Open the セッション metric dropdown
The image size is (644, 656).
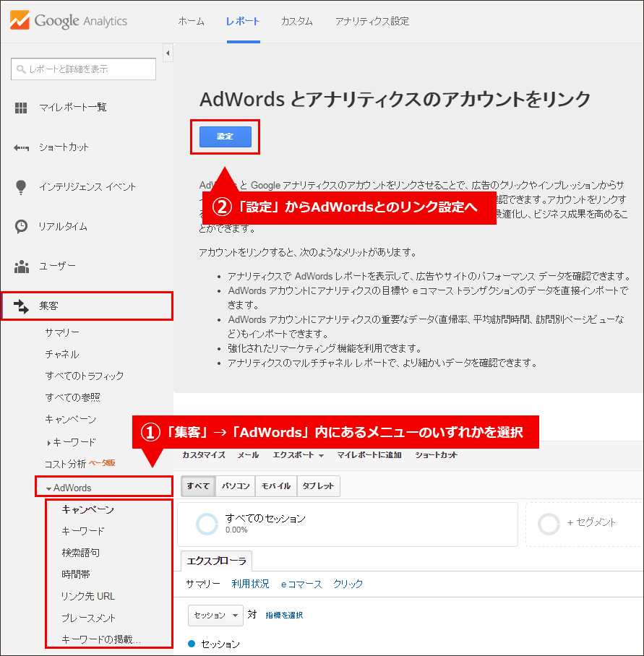tap(215, 616)
